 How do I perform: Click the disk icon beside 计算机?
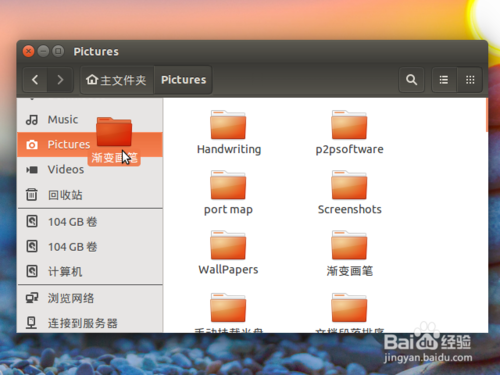click(32, 271)
